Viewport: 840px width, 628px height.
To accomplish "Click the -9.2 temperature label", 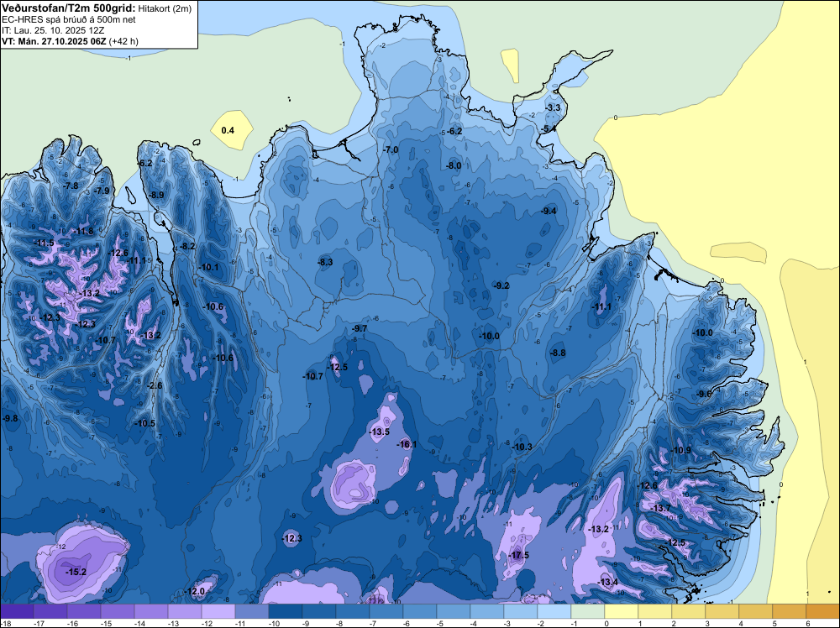I will pyautogui.click(x=501, y=285).
